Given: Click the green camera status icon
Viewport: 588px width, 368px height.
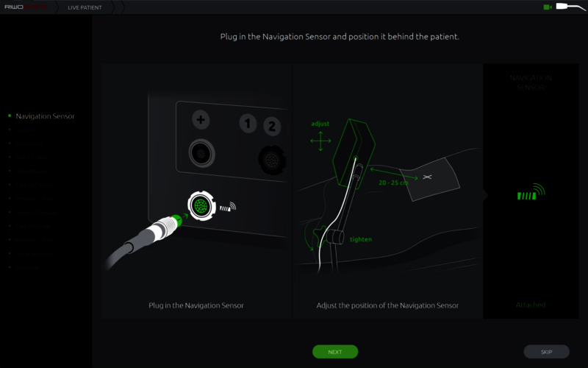Looking at the screenshot, I should click(548, 7).
